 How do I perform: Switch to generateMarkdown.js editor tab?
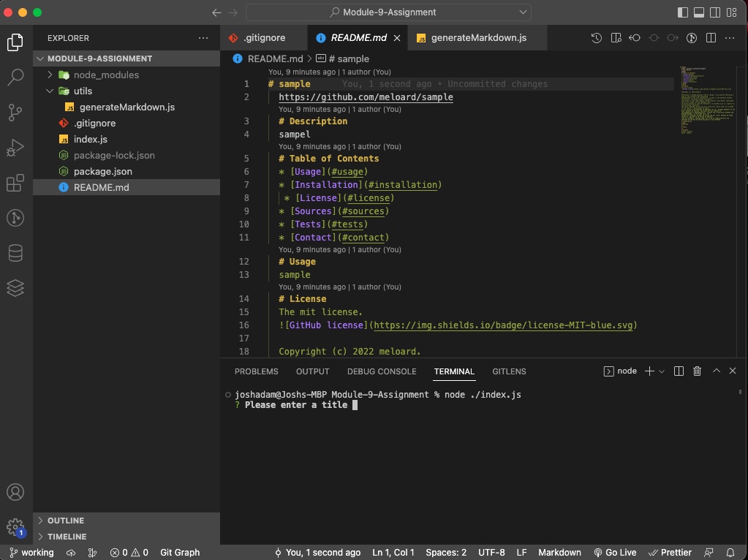coord(477,38)
